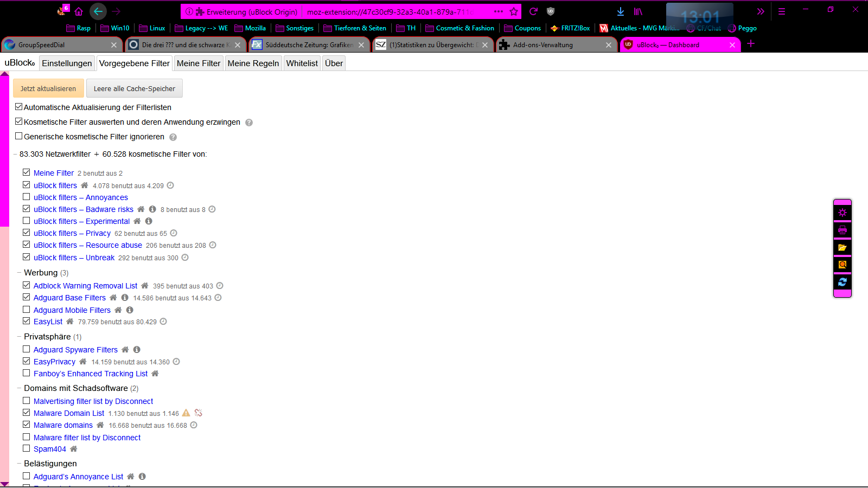868x488 pixels.
Task: Click the page vertical scrollbar thumb
Action: 4,151
